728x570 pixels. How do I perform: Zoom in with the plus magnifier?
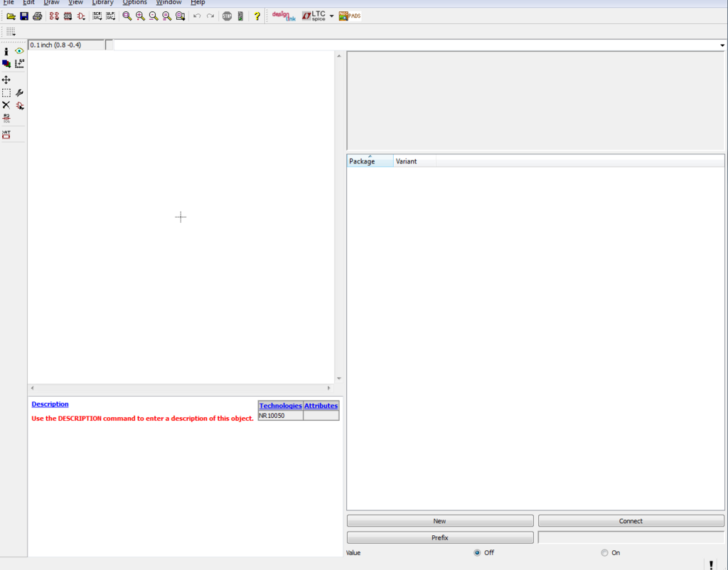[x=140, y=16]
